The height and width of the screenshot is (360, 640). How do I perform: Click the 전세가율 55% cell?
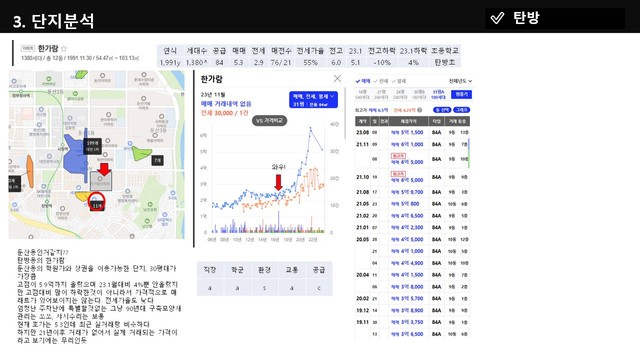click(x=310, y=62)
